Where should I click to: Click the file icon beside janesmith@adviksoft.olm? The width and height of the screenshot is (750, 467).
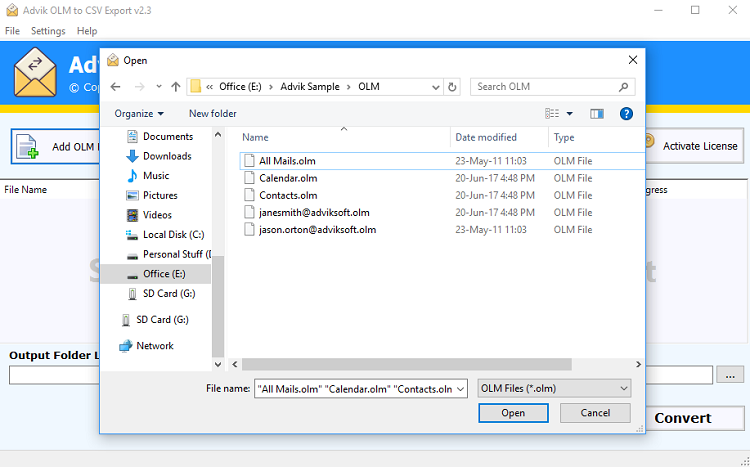click(x=249, y=212)
